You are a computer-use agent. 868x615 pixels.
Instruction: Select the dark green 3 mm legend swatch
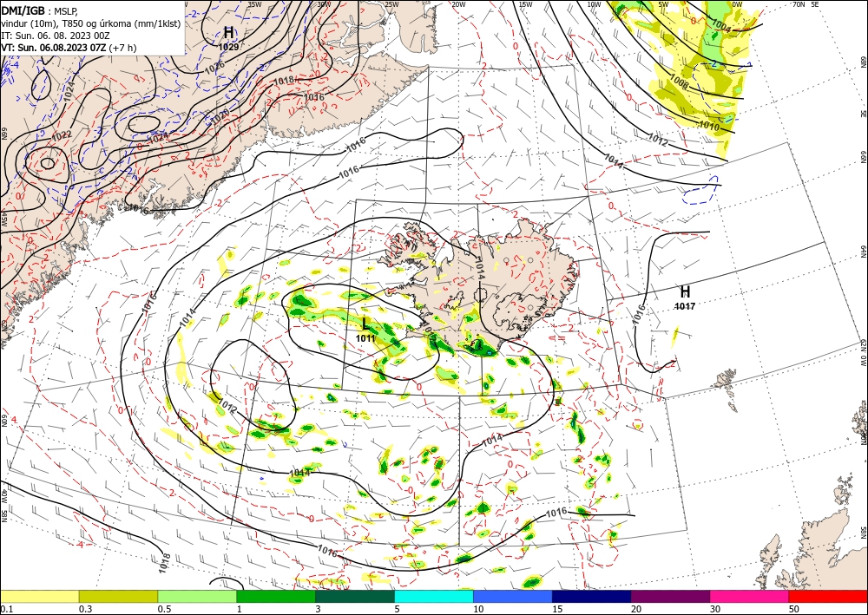(355, 596)
